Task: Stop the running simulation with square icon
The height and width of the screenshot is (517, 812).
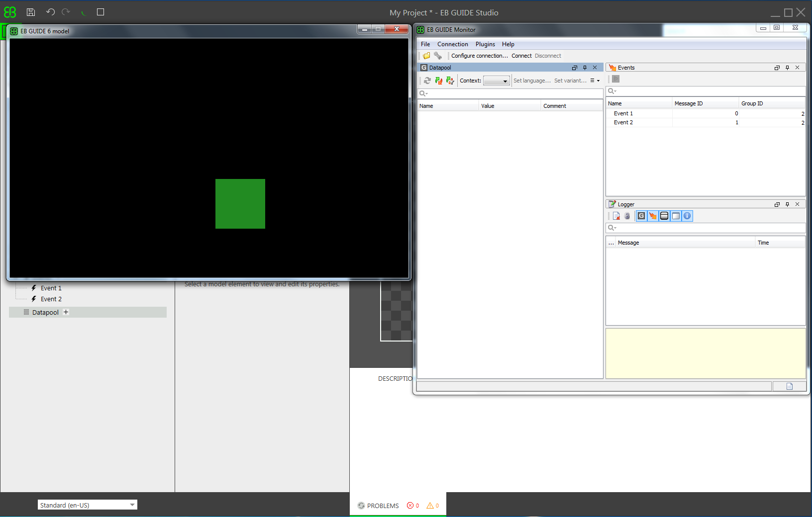Action: [x=101, y=12]
